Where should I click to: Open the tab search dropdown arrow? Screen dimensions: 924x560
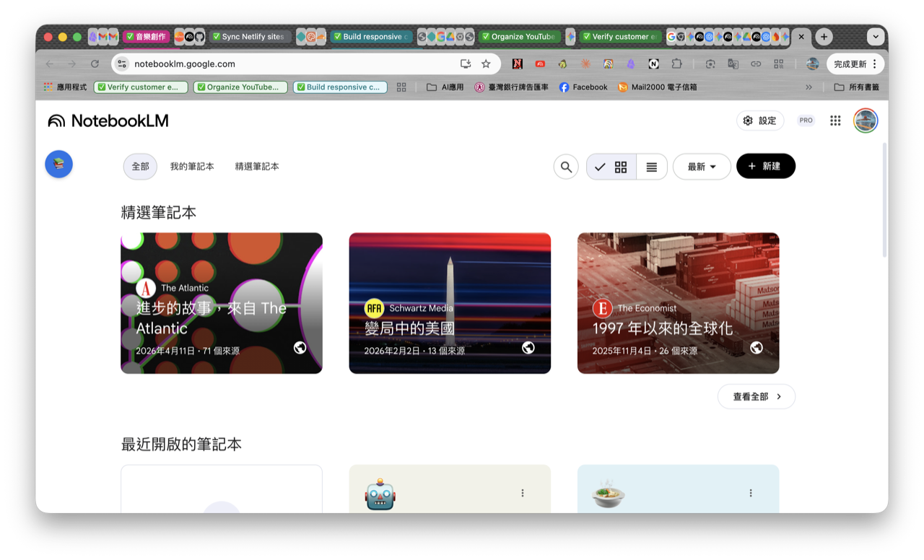pos(876,36)
